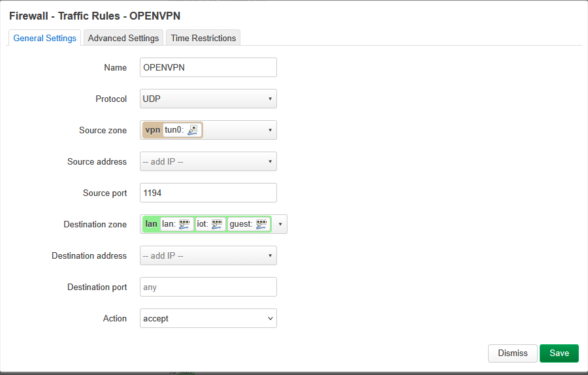Click the iot network icon in Destination zone
Viewport: 588px width, 375px height.
[217, 224]
